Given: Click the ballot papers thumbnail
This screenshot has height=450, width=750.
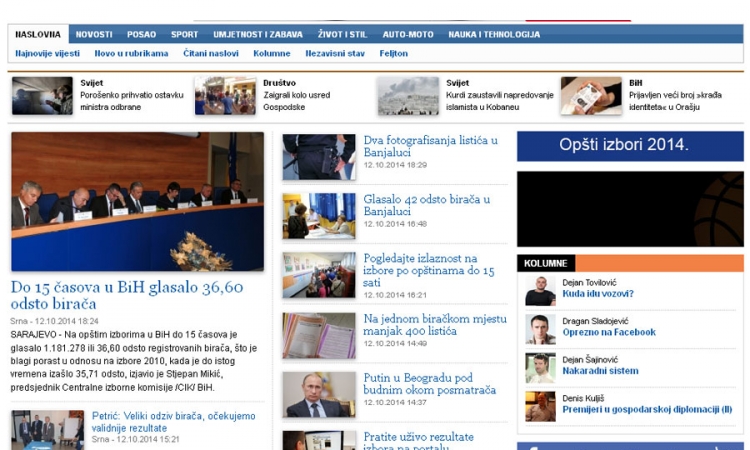Looking at the screenshot, I should tap(319, 335).
